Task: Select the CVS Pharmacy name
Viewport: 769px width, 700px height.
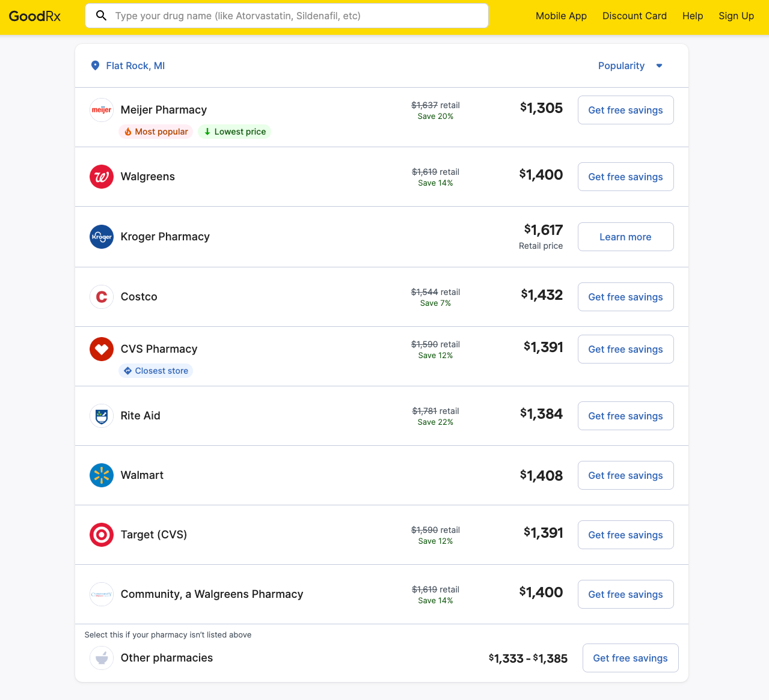Action: 159,349
